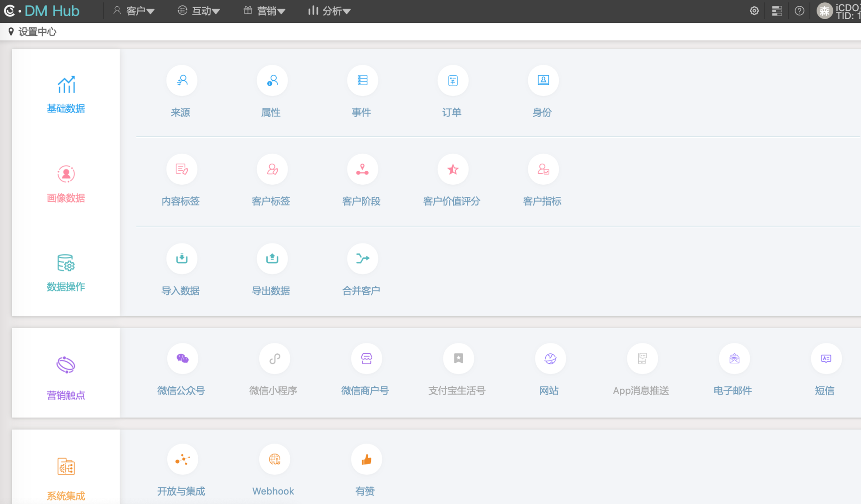Click the 导出数据 export data icon

[272, 259]
